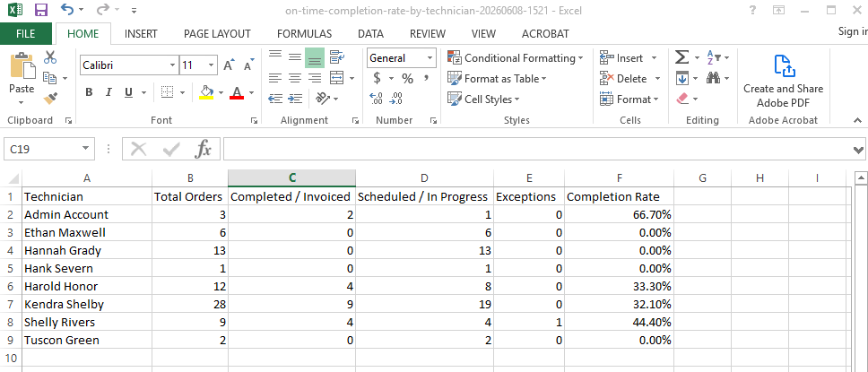
Task: Decrease indent
Action: [x=275, y=99]
